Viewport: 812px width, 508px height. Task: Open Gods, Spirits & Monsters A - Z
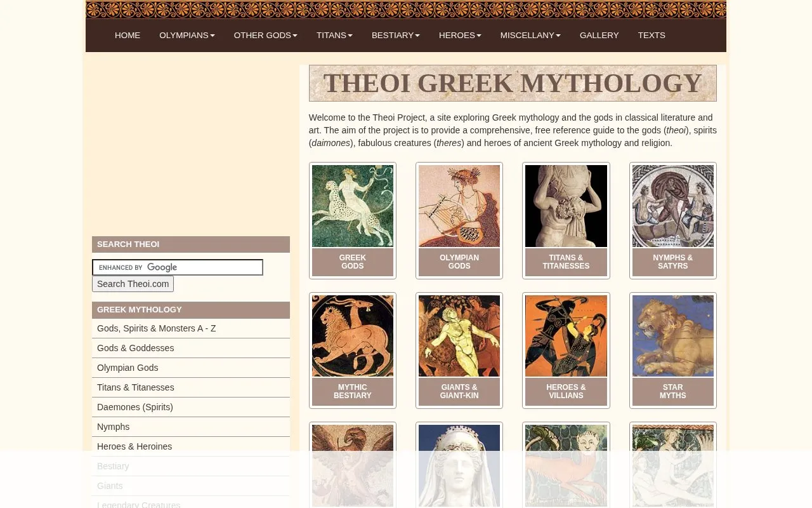point(191,328)
